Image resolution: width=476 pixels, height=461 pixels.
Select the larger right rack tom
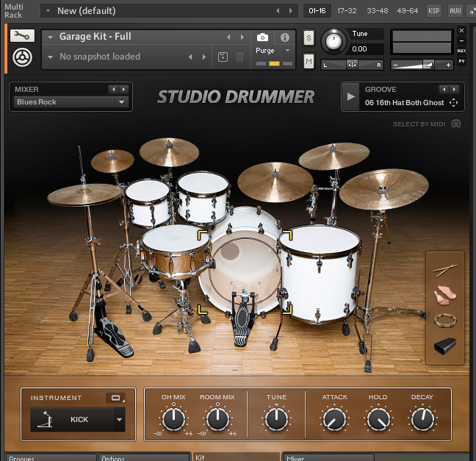click(x=203, y=198)
